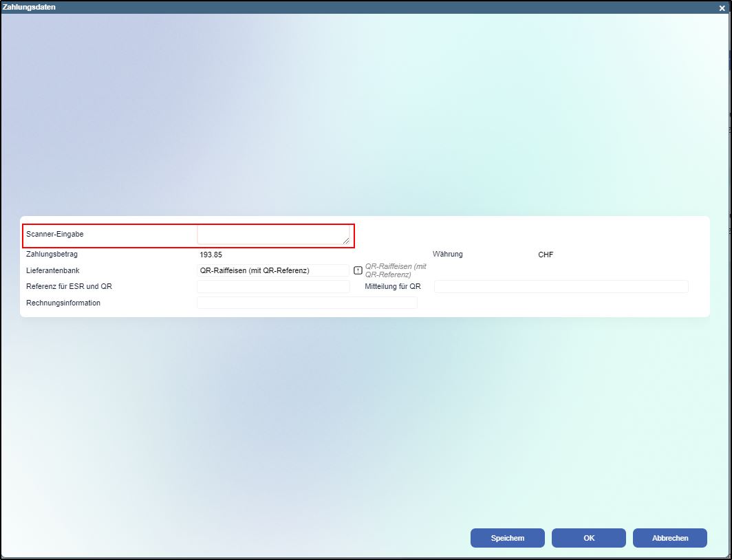Click the Lieferantenbank label
732x560 pixels.
coord(53,270)
